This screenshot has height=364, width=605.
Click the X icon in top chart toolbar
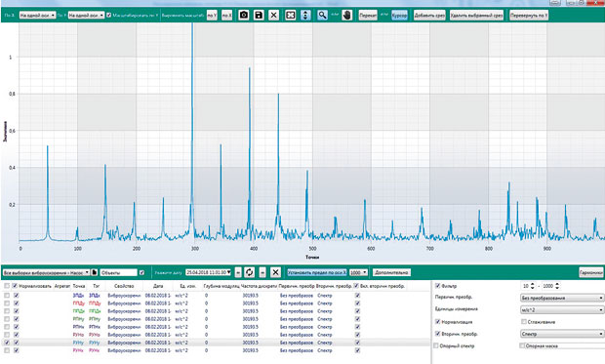[274, 15]
